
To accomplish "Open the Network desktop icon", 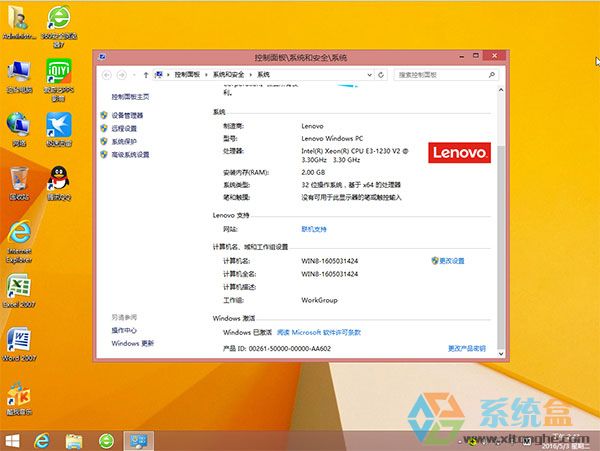I will (19, 129).
